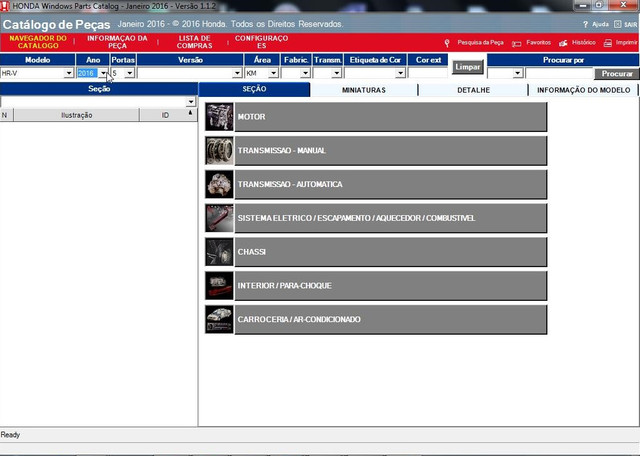The width and height of the screenshot is (640, 456).
Task: Click the Procurar por search text field
Action: [x=559, y=73]
